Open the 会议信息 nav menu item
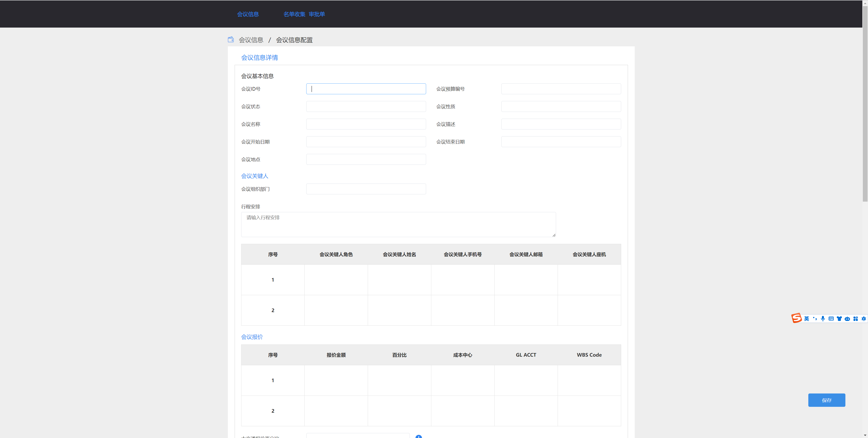868x438 pixels. pos(248,14)
